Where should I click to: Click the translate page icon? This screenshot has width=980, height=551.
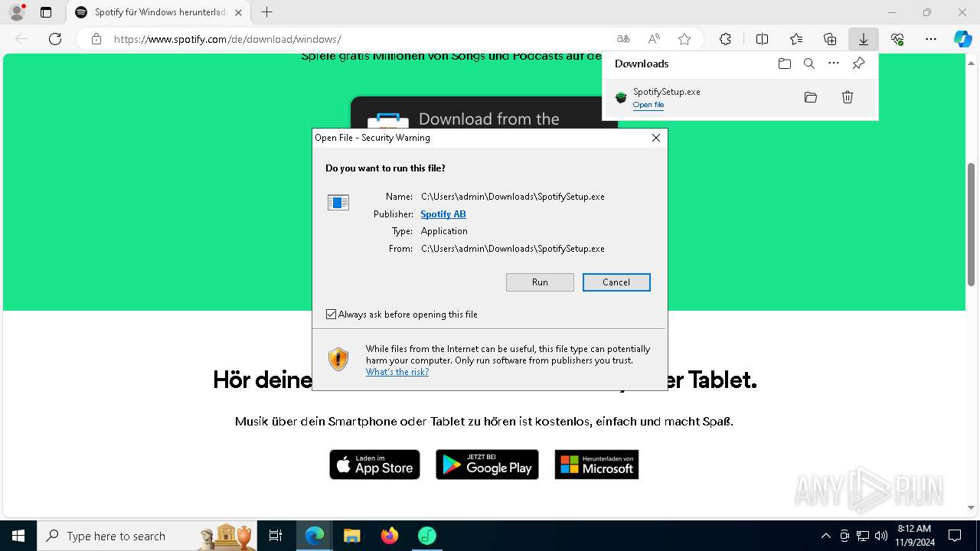pos(623,39)
